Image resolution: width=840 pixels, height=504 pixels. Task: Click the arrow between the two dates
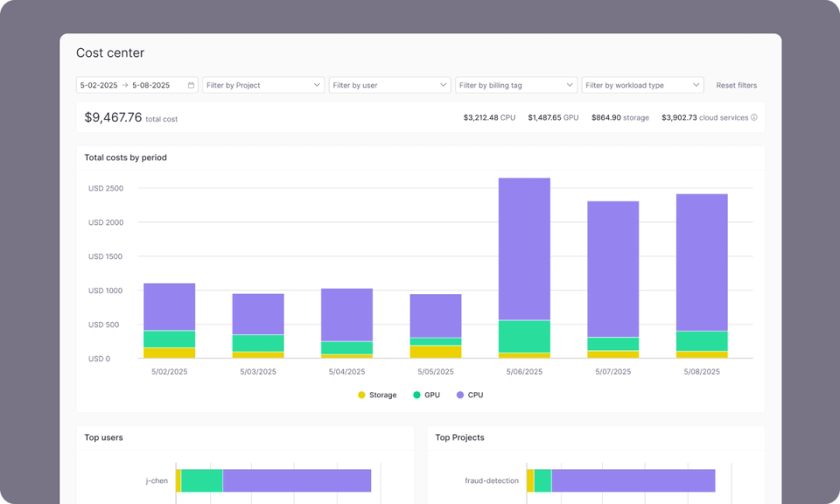(124, 85)
